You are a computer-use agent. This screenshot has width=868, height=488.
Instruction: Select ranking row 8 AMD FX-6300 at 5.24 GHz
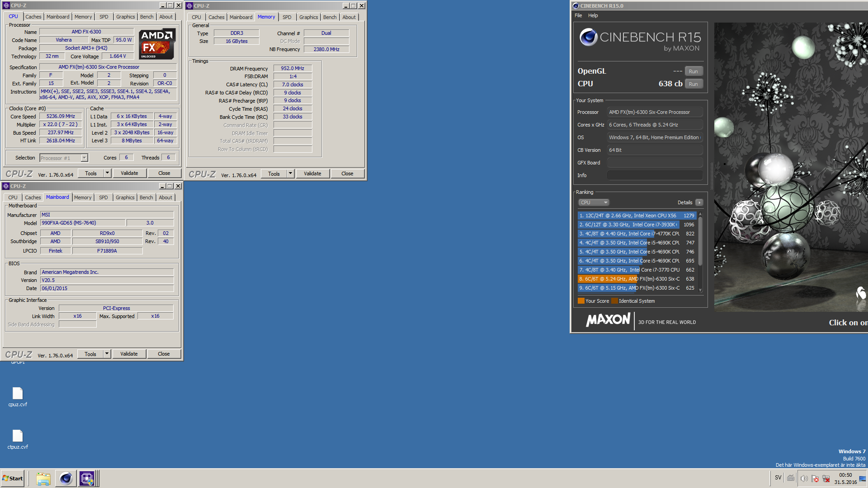tap(637, 279)
